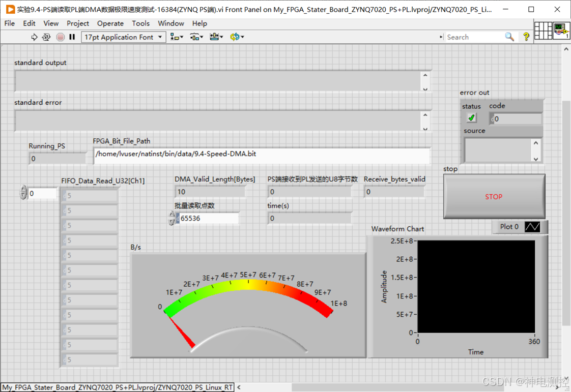Open the File menu
The image size is (571, 392).
(x=10, y=23)
